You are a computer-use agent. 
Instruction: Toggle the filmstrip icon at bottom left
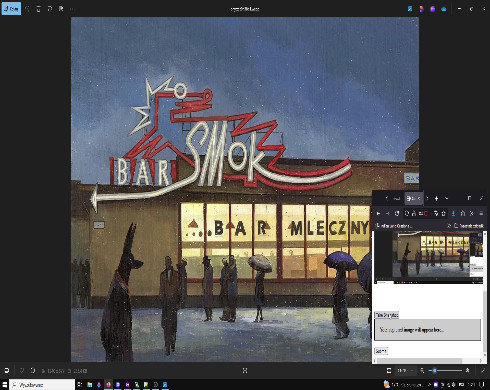(6, 370)
